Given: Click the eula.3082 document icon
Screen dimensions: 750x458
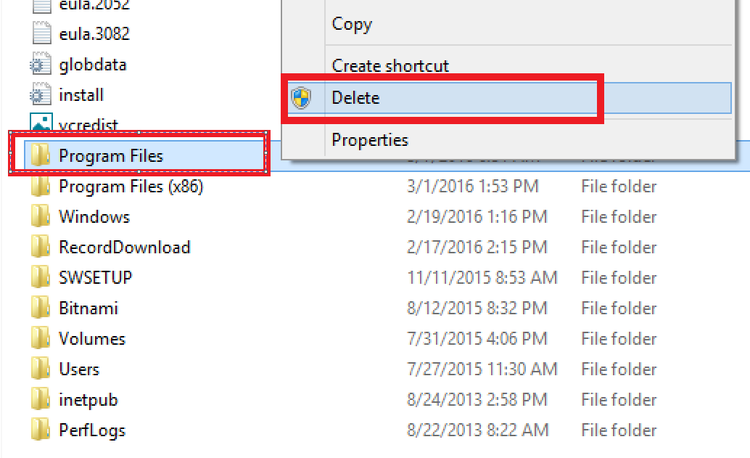Looking at the screenshot, I should pos(41,34).
